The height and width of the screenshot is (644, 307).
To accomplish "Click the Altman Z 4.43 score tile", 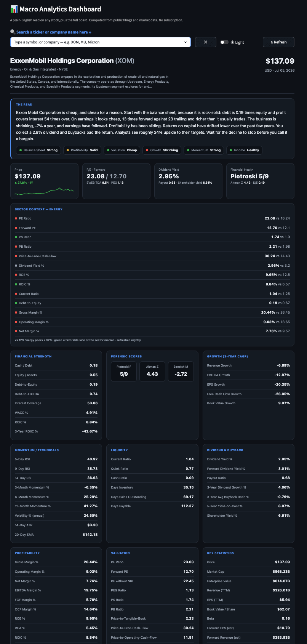I will click(152, 372).
